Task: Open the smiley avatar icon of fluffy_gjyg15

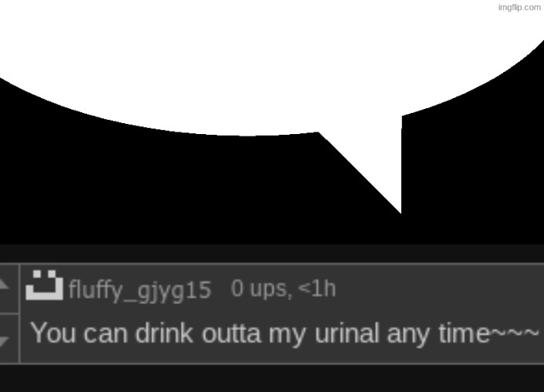Action: coord(45,285)
